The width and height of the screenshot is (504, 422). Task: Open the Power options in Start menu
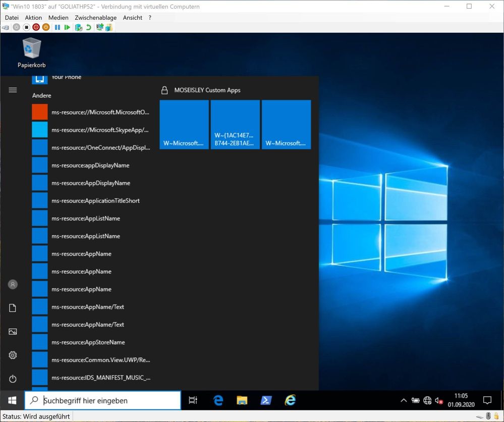[13, 379]
